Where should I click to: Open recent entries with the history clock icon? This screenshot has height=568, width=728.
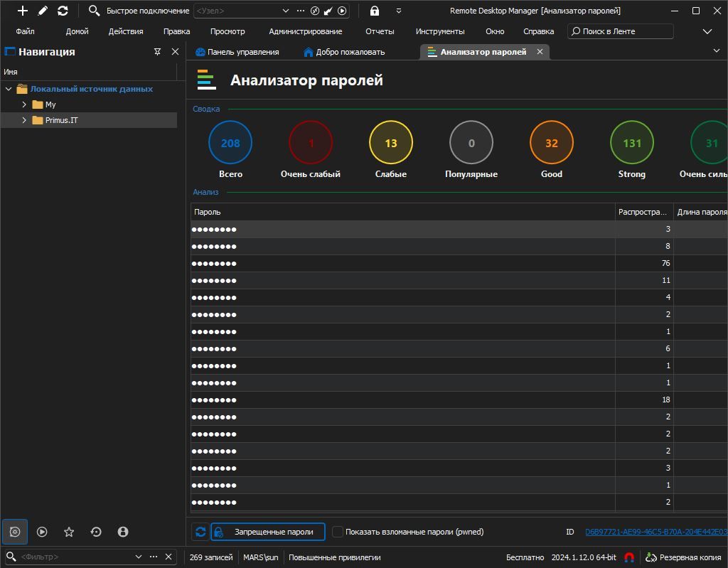pyautogui.click(x=96, y=532)
